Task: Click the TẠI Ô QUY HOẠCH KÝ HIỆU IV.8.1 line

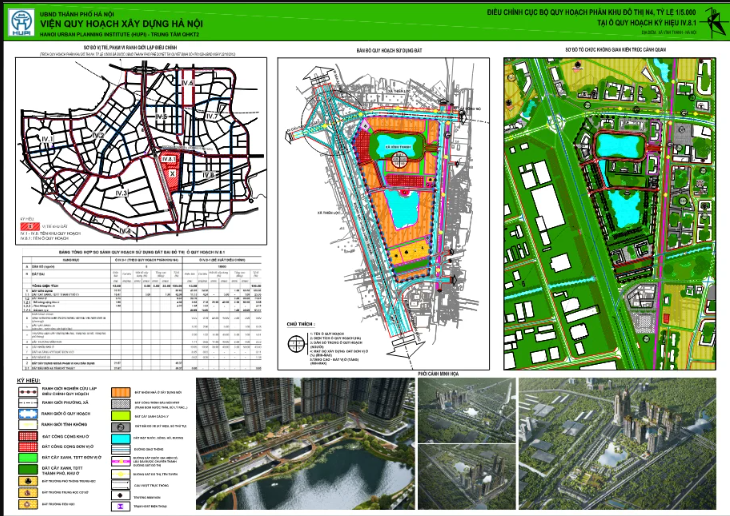Action: point(647,22)
